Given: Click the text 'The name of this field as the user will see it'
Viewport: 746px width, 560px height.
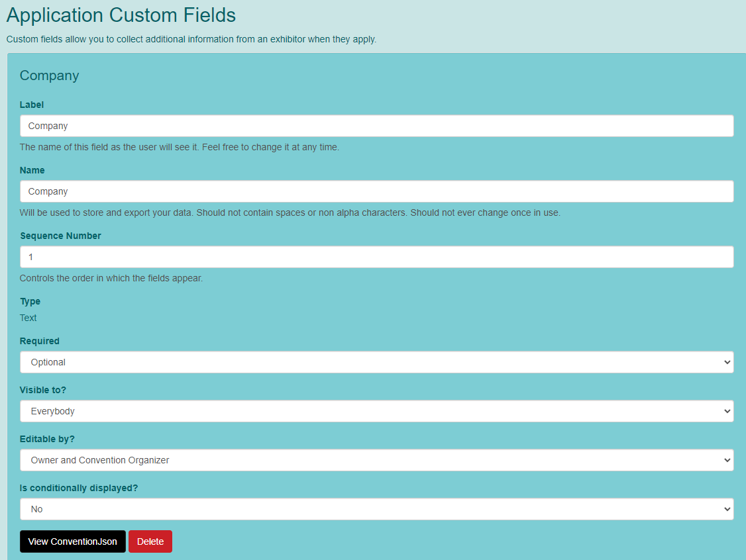Looking at the screenshot, I should tap(109, 148).
